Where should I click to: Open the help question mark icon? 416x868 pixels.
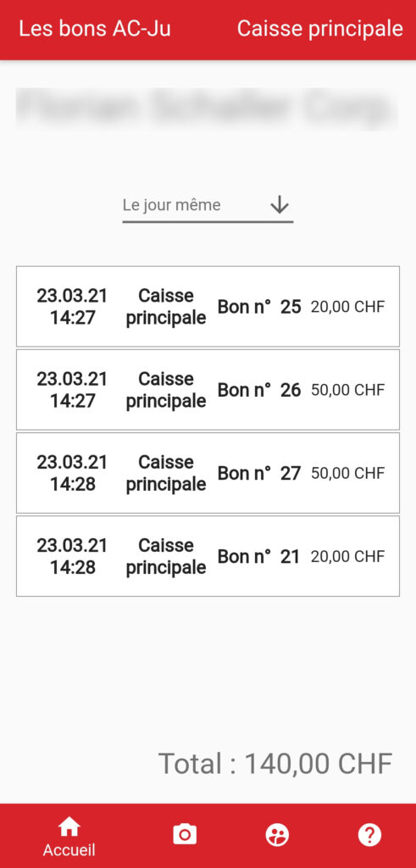tap(369, 834)
